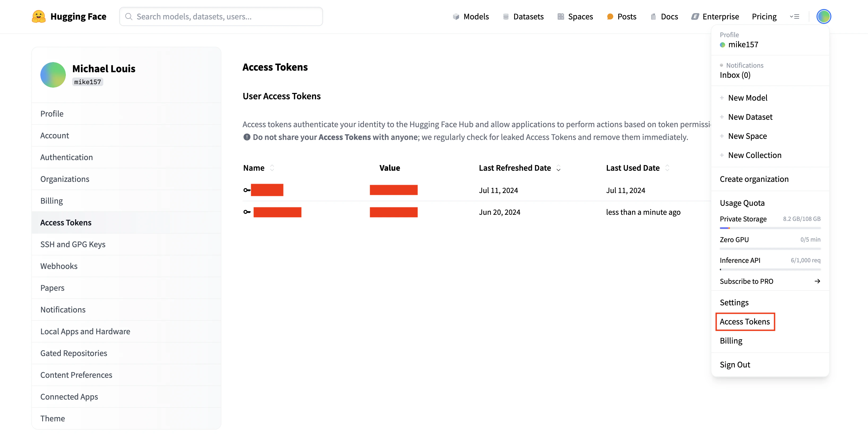This screenshot has height=437, width=868.
Task: Click the Jun 20, 2024 refreshed date
Action: tap(499, 212)
